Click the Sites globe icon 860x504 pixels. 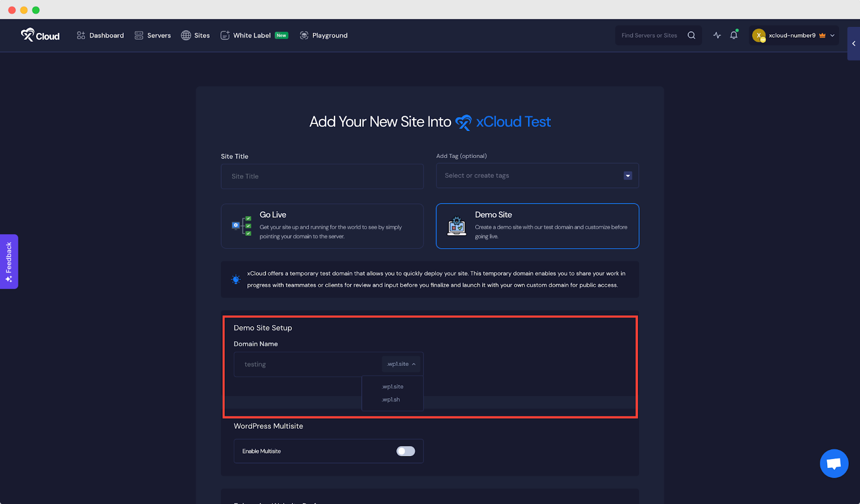(185, 35)
